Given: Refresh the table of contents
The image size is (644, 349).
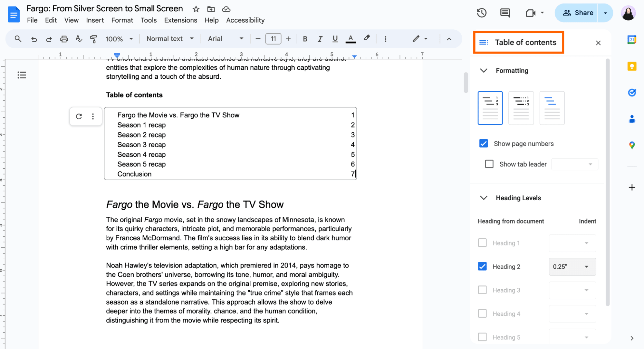Looking at the screenshot, I should click(79, 116).
